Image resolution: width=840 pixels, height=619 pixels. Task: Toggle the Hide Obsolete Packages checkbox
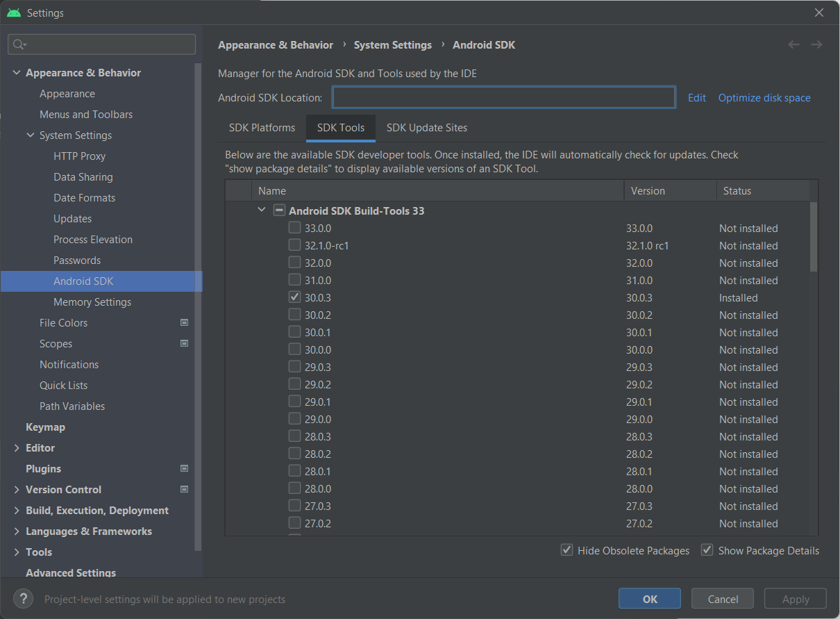[x=566, y=550]
